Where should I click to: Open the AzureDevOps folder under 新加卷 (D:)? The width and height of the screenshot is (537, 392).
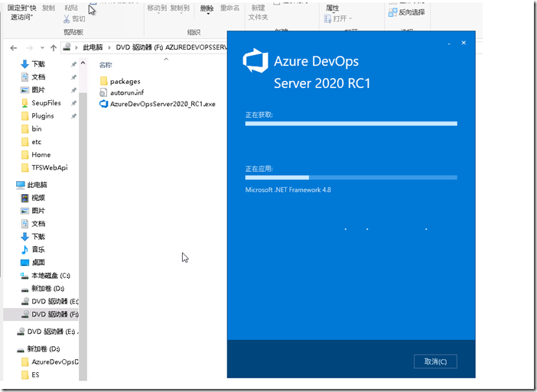point(55,362)
